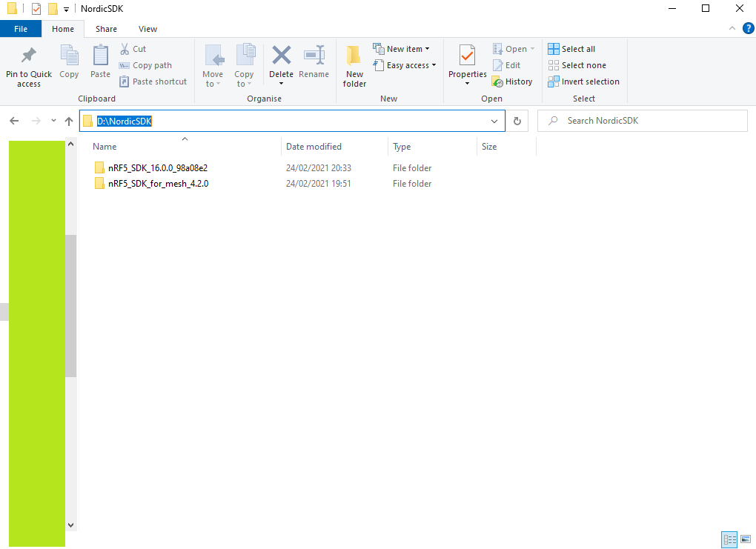Open the Move to menu
The width and height of the screenshot is (756, 549).
213,66
